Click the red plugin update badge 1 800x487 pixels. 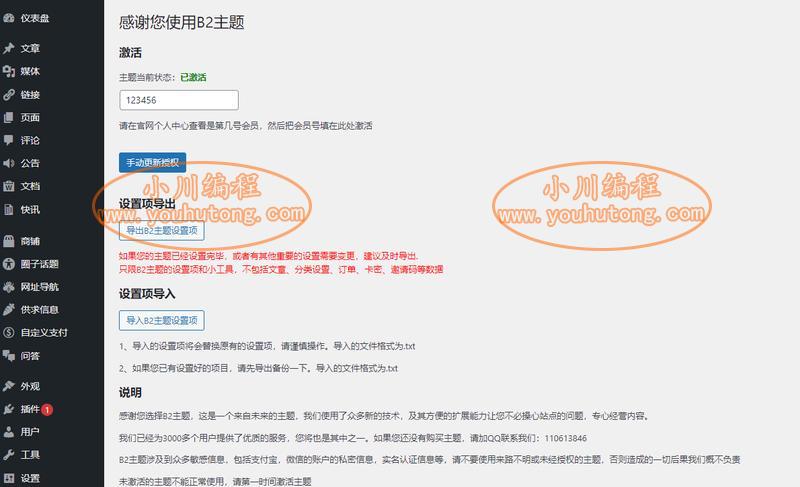click(47, 409)
